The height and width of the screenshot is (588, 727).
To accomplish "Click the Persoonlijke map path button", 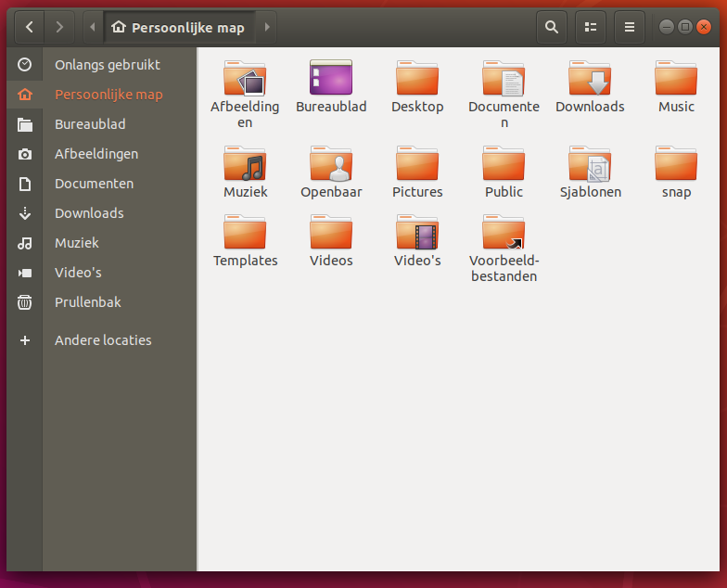I will pos(179,27).
